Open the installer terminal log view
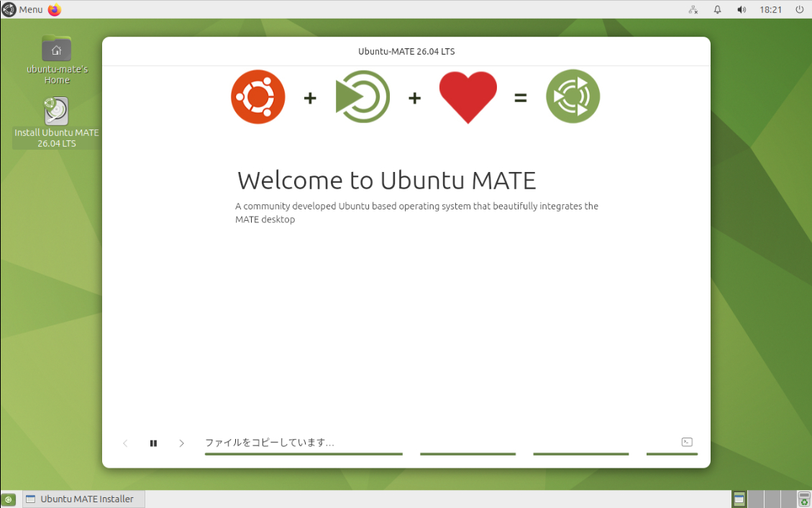Screen dimensions: 812x508 (687, 442)
